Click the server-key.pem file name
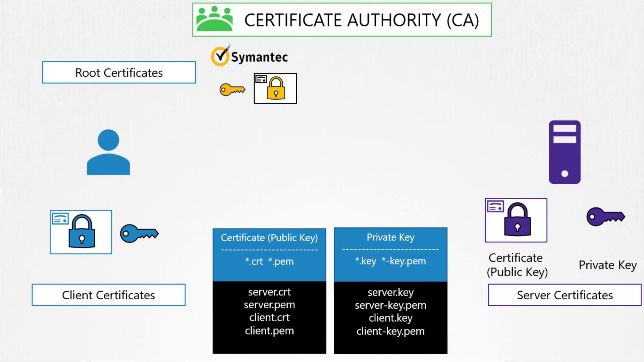644x362 pixels. point(390,305)
